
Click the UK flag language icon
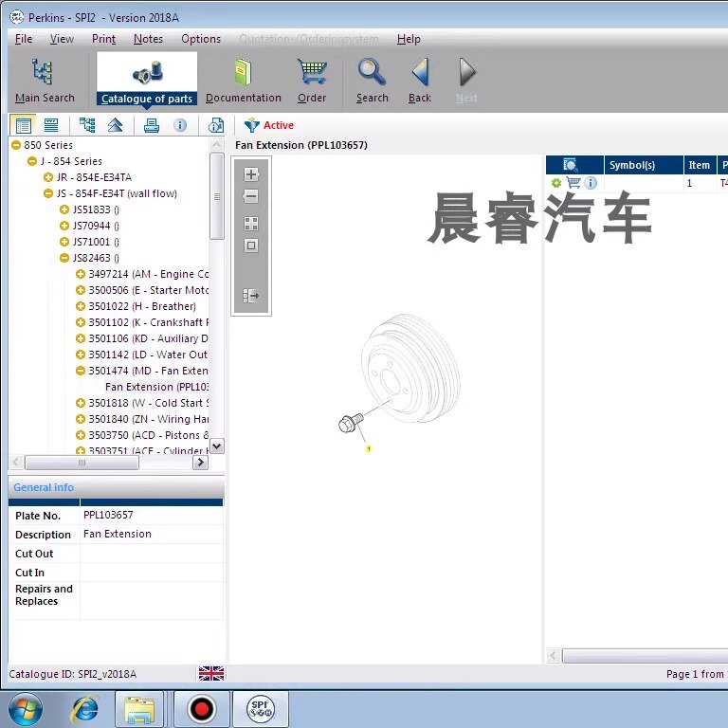coord(211,673)
